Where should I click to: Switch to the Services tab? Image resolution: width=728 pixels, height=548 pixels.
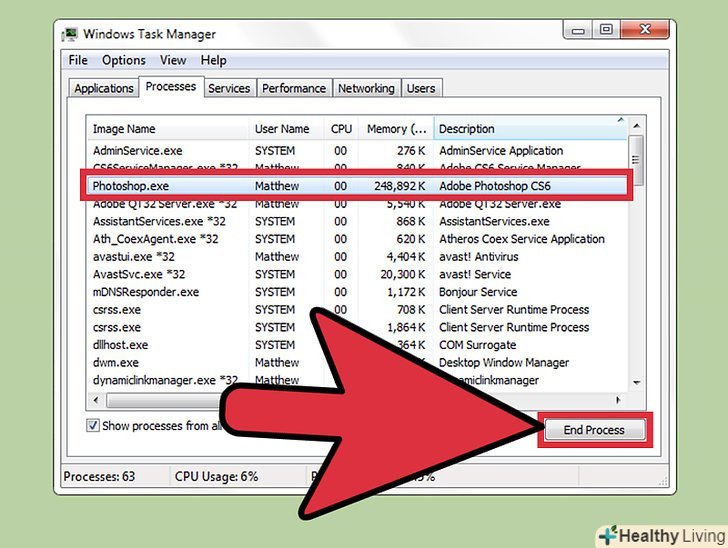click(229, 88)
